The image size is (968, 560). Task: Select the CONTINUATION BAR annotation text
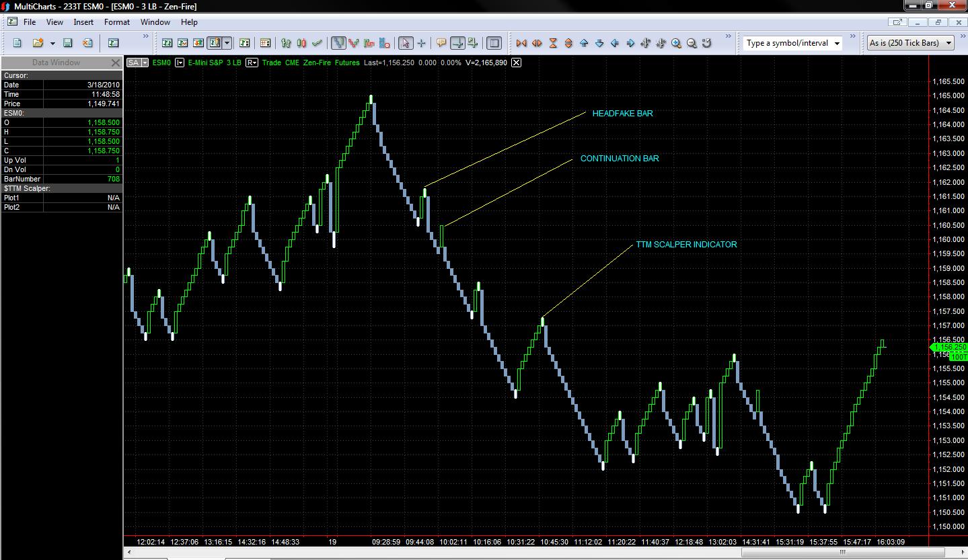tap(620, 159)
